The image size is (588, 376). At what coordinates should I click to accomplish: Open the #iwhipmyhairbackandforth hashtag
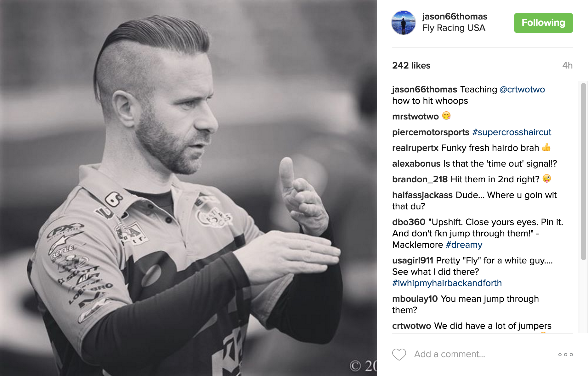[447, 283]
